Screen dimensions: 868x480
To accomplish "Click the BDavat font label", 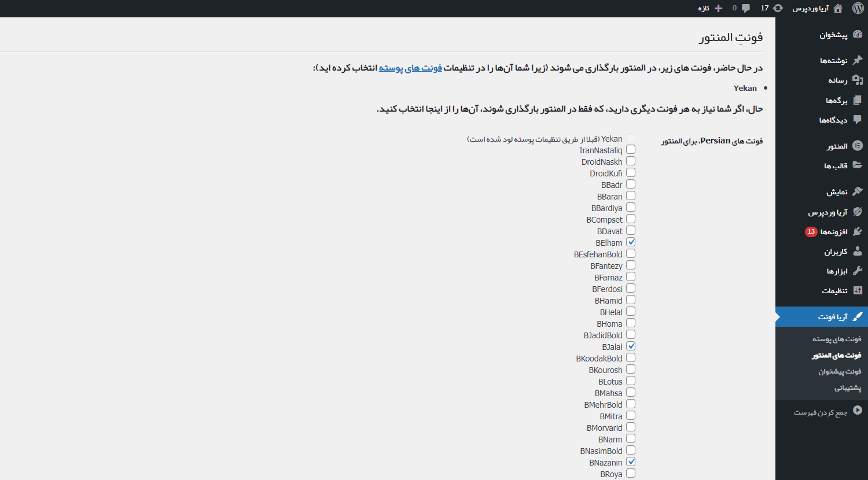I will [x=610, y=231].
